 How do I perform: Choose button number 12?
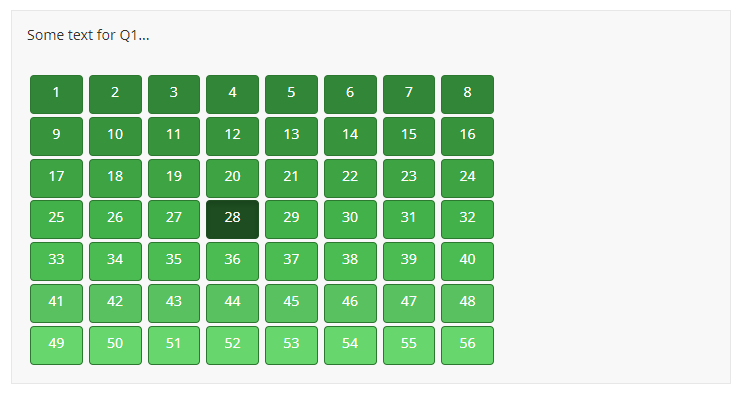pyautogui.click(x=232, y=136)
